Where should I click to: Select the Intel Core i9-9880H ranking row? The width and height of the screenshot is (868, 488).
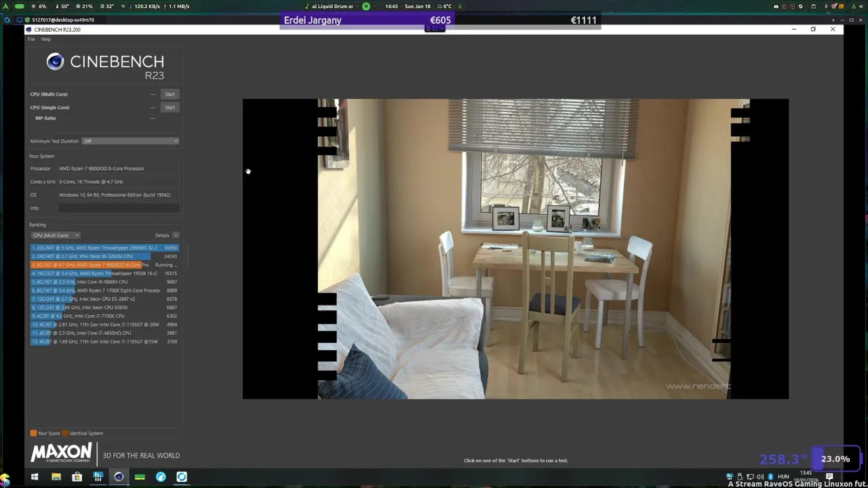[104, 282]
